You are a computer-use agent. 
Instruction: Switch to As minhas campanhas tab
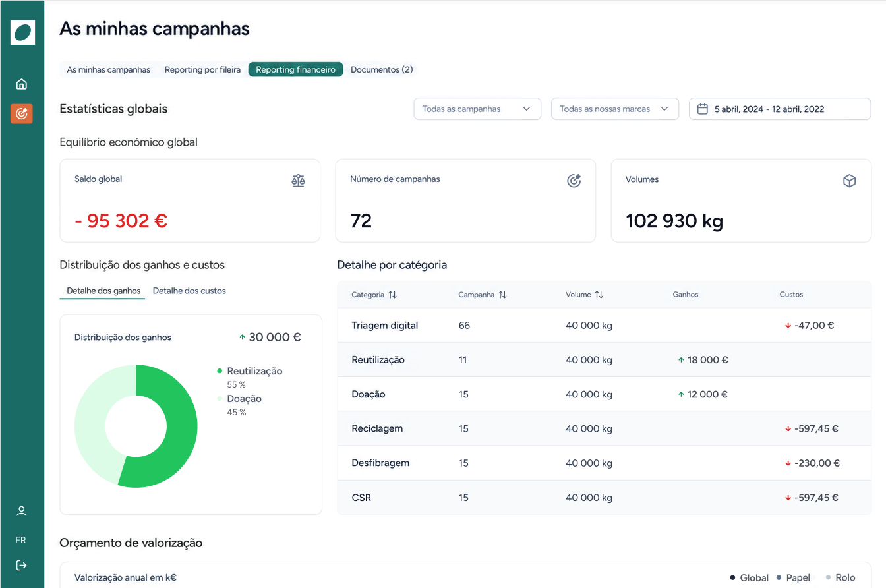(x=109, y=69)
